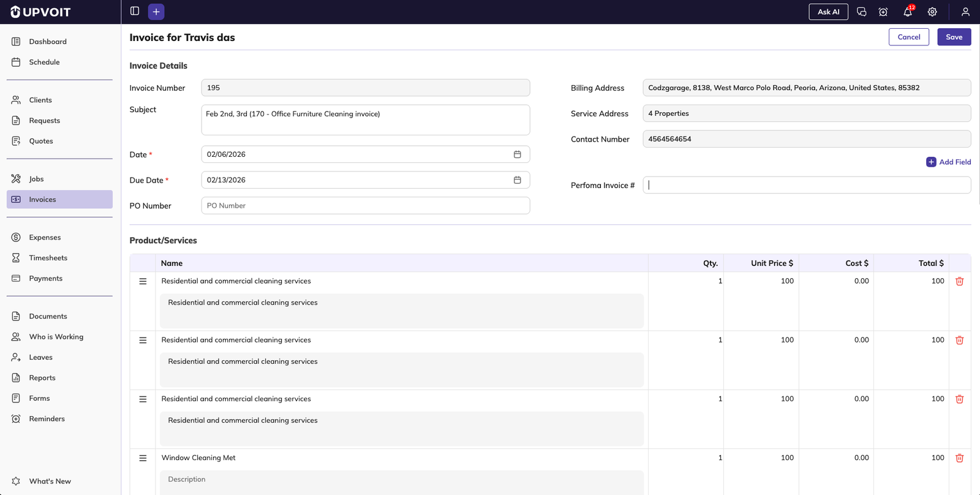Click the Invoice Number field
This screenshot has height=495, width=980.
tap(366, 88)
